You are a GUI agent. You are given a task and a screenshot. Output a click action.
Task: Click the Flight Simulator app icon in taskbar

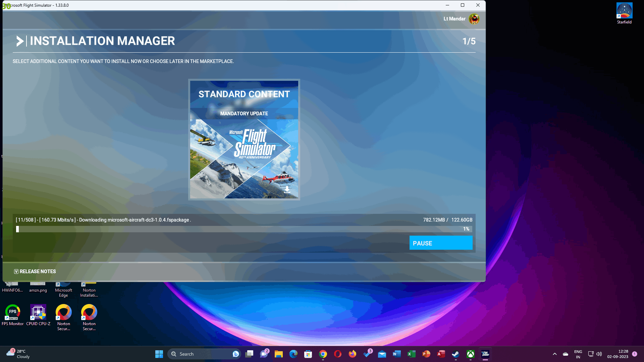[x=485, y=354]
